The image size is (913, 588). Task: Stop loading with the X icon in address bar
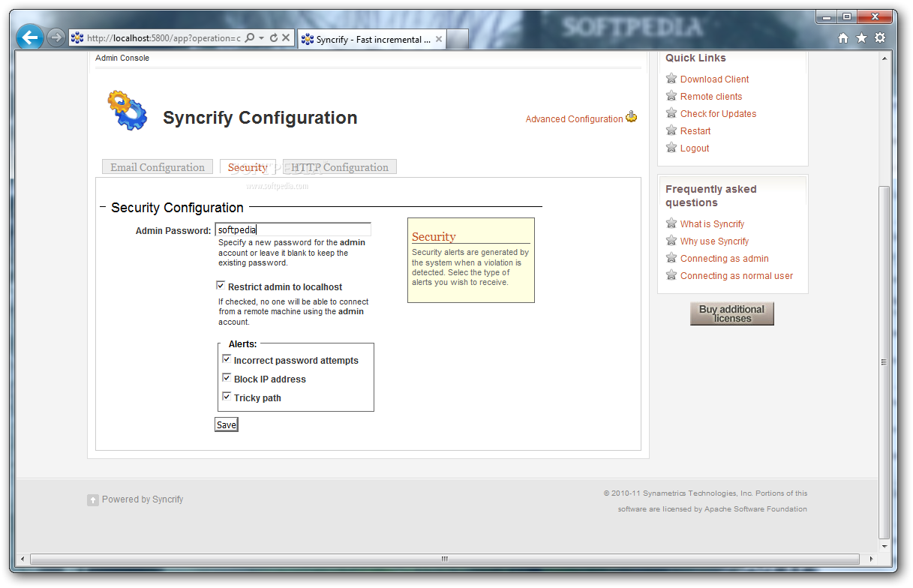pyautogui.click(x=286, y=37)
